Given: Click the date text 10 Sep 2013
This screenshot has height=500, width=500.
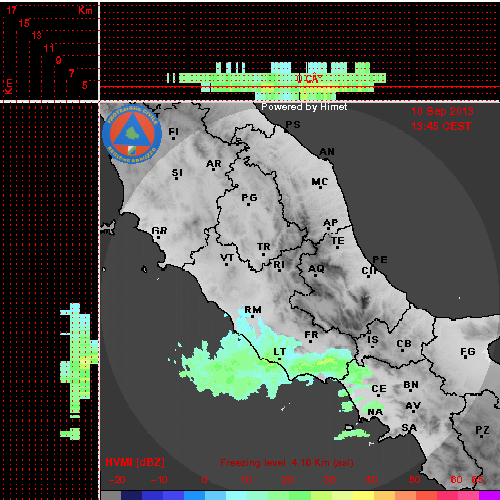Looking at the screenshot, I should [442, 111].
